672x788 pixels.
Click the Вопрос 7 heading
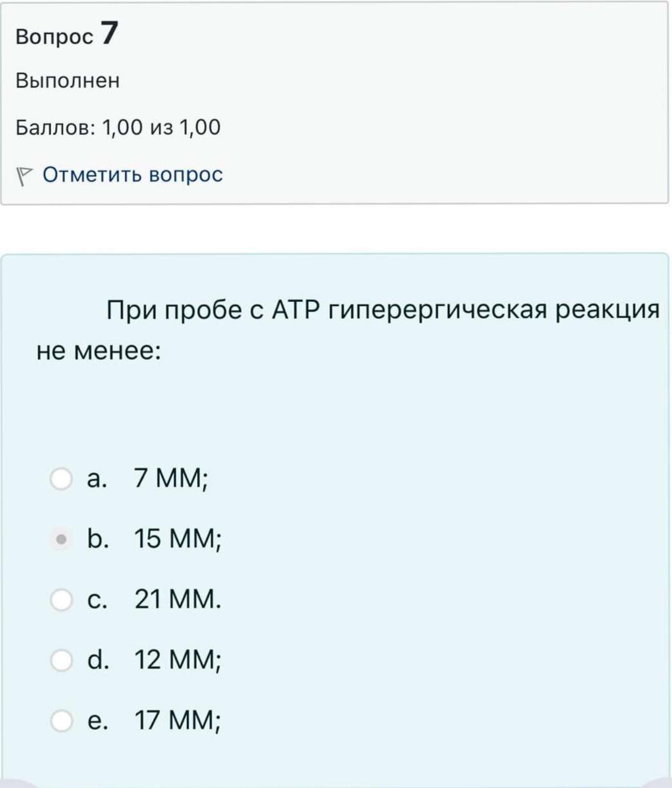(67, 34)
